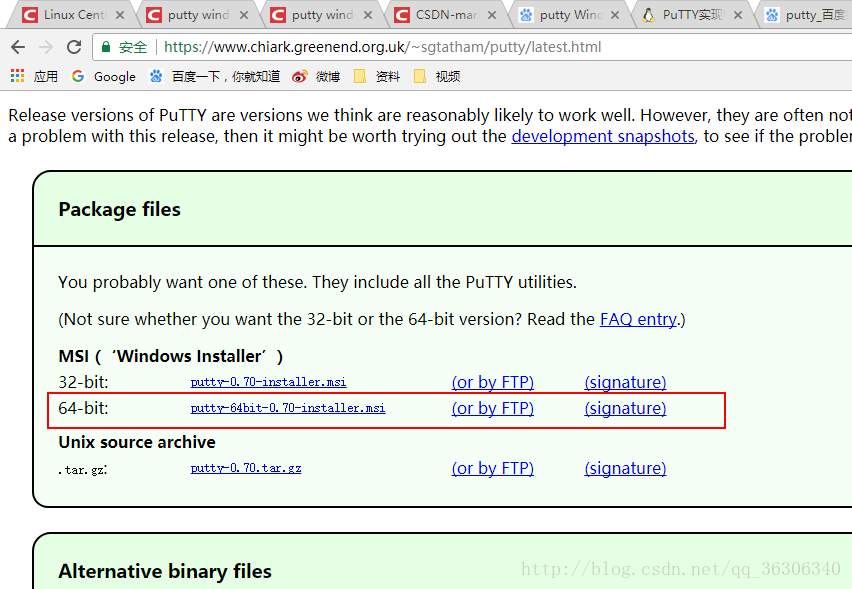
Task: Open the 资料 bookmark folder
Action: [x=377, y=77]
